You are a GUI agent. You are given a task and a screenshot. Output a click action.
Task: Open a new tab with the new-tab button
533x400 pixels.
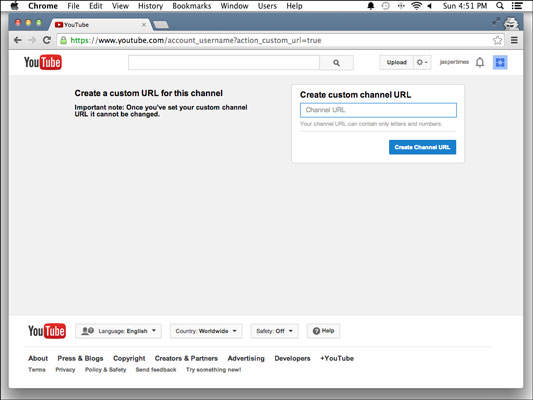coord(161,24)
